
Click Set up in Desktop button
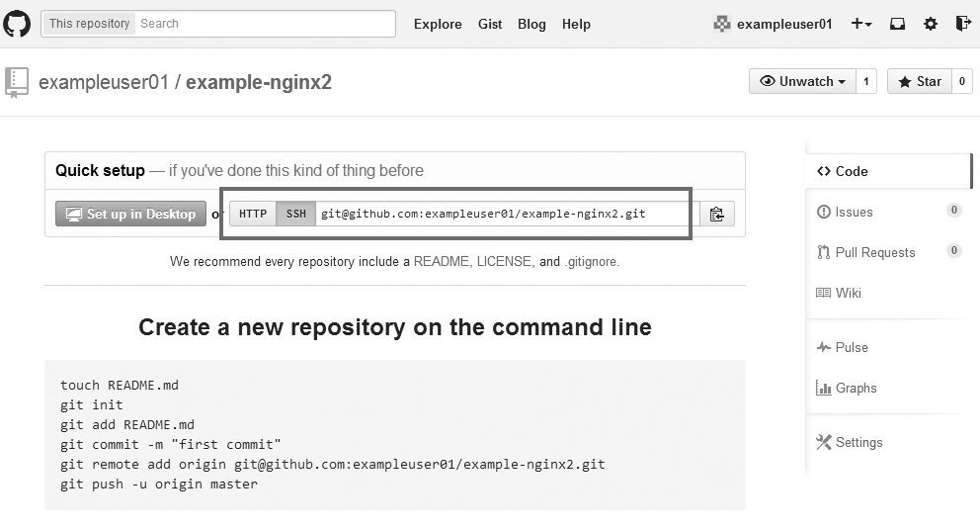coord(131,214)
